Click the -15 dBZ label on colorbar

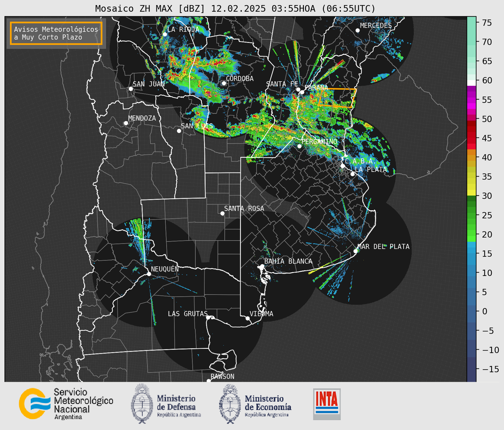pos(490,369)
